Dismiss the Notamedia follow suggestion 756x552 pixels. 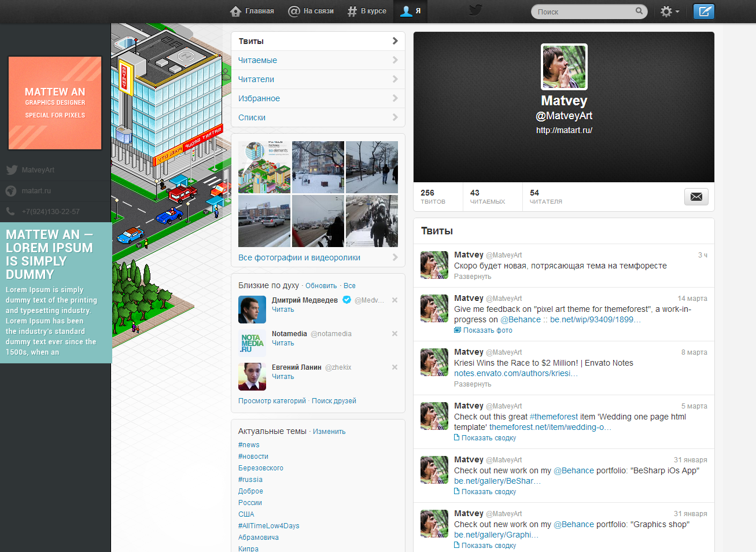point(394,334)
